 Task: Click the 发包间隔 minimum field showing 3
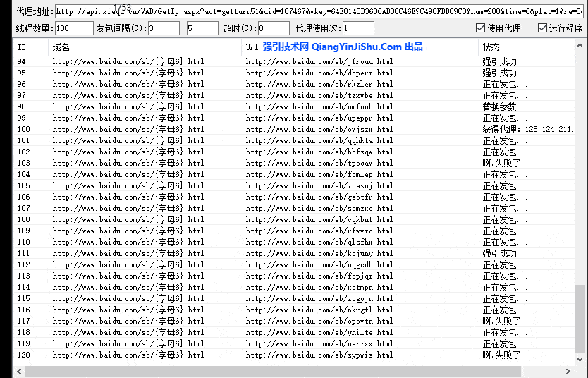click(x=164, y=28)
